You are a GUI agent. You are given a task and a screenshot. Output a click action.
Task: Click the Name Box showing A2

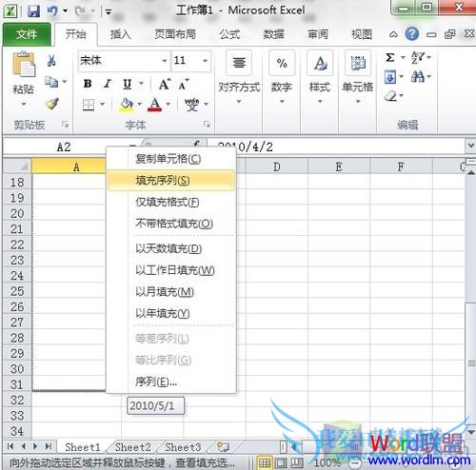click(64, 147)
